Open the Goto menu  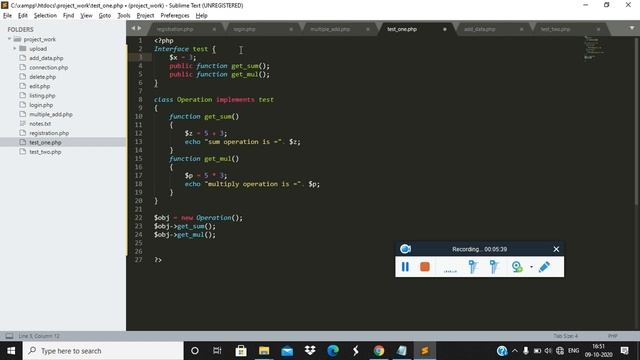104,16
